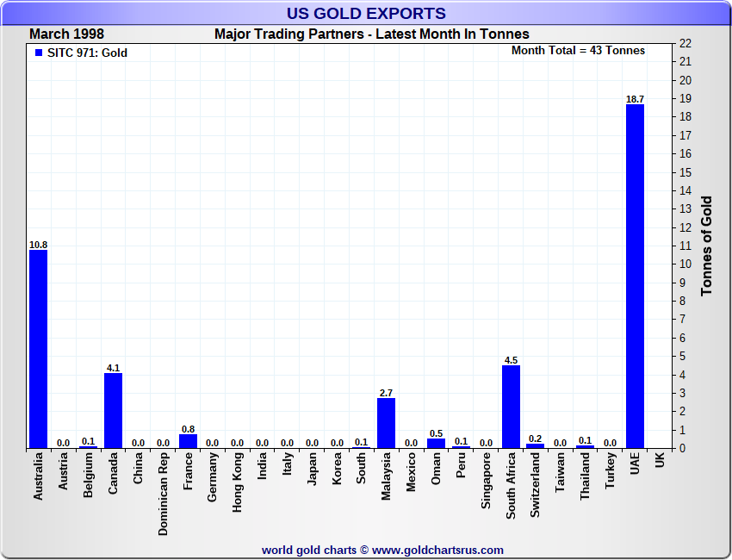Click the '19' y-axis tick label

(685, 98)
